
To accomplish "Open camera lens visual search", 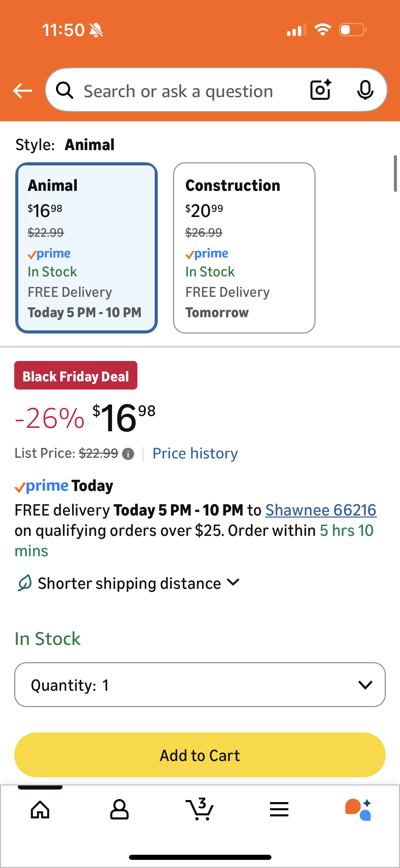I will coord(321,90).
